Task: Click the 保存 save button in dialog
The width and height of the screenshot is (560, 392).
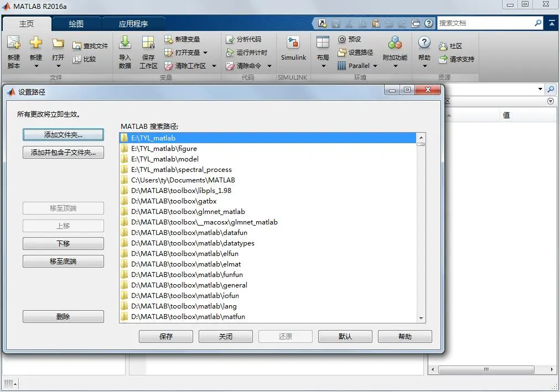Action: point(166,336)
